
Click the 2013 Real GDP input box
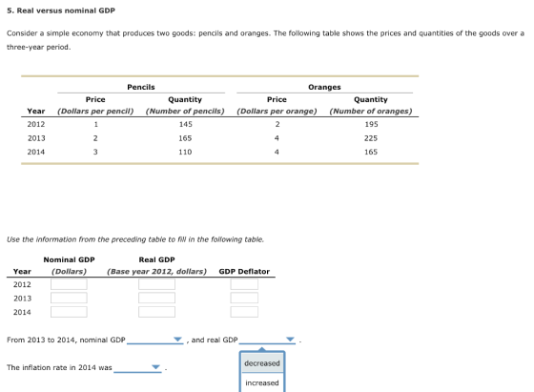[156, 298]
